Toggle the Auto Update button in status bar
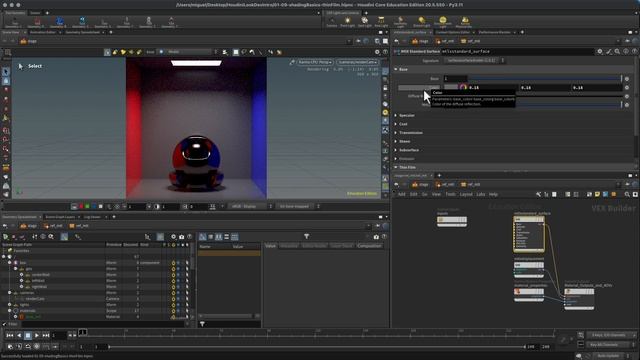Screen dimensions: 640x360 (608, 356)
